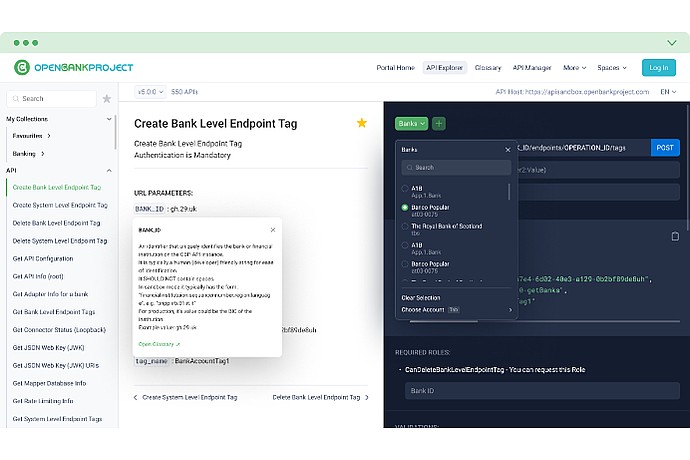
Task: Select Get JSON Web Key (JWK) URIs
Action: [56, 365]
